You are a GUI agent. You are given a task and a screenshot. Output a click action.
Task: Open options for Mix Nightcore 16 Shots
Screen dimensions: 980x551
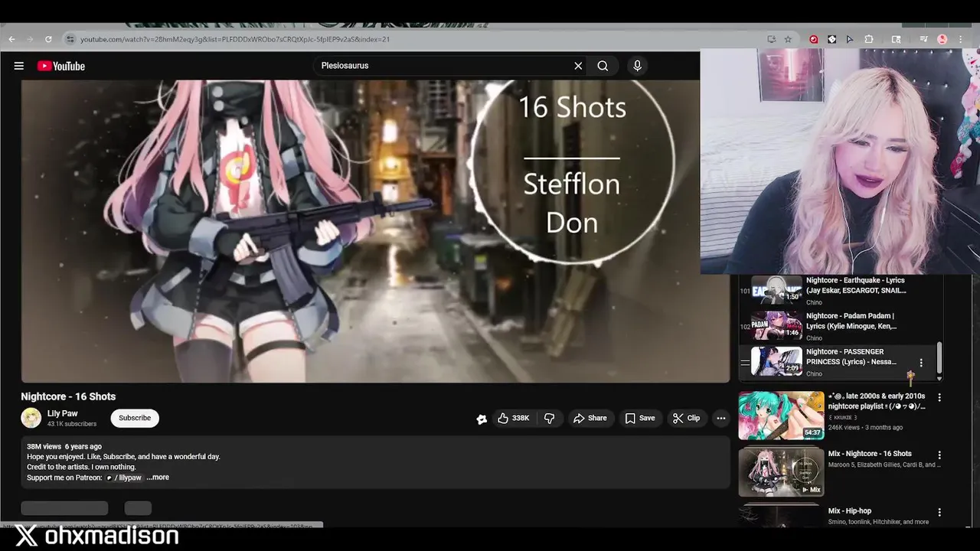(x=939, y=455)
